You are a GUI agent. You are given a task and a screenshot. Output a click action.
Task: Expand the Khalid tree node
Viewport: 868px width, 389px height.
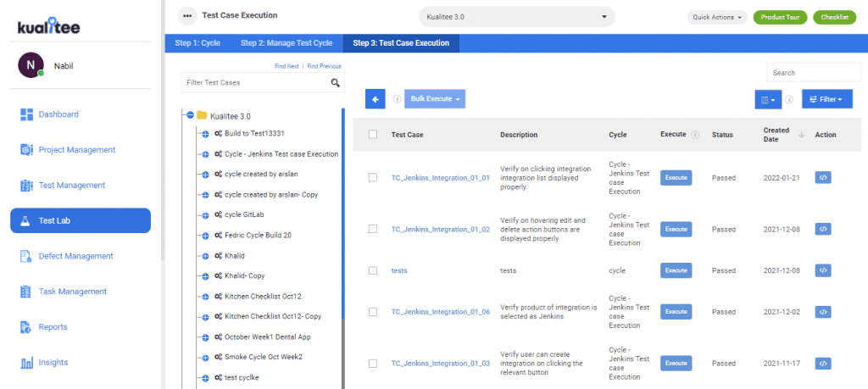(204, 256)
